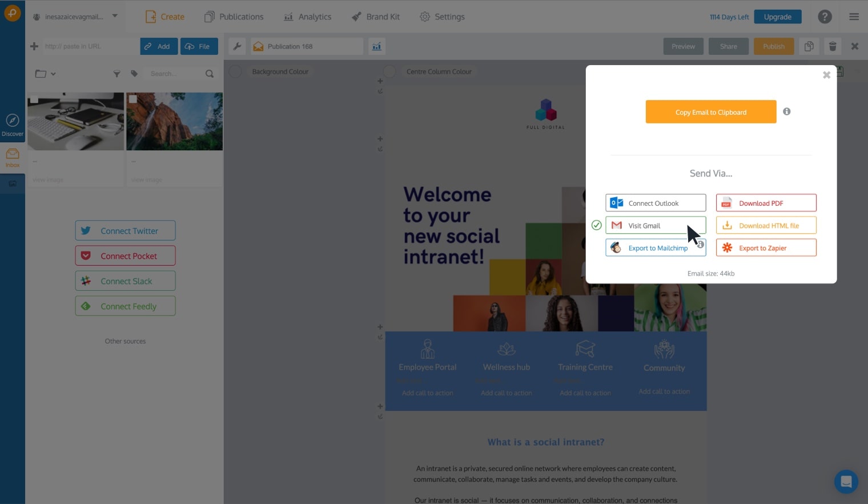Open the help question mark icon
Viewport: 868px width, 504px height.
pyautogui.click(x=825, y=17)
